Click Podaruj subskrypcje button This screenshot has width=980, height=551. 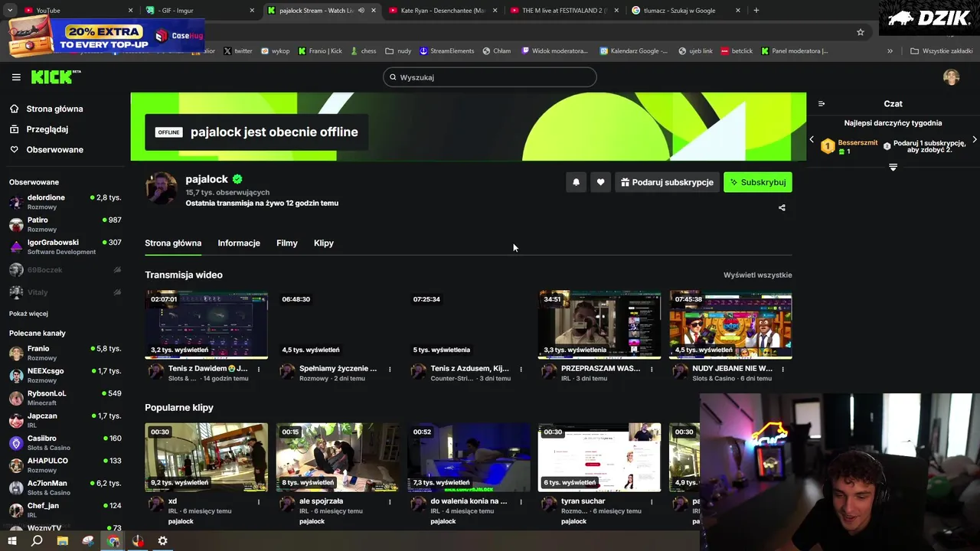click(666, 182)
